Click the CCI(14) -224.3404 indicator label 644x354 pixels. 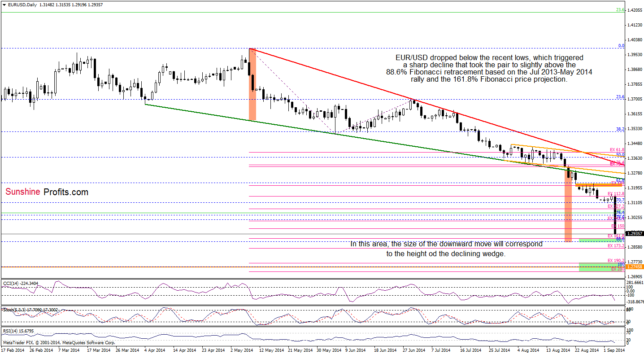[21, 283]
